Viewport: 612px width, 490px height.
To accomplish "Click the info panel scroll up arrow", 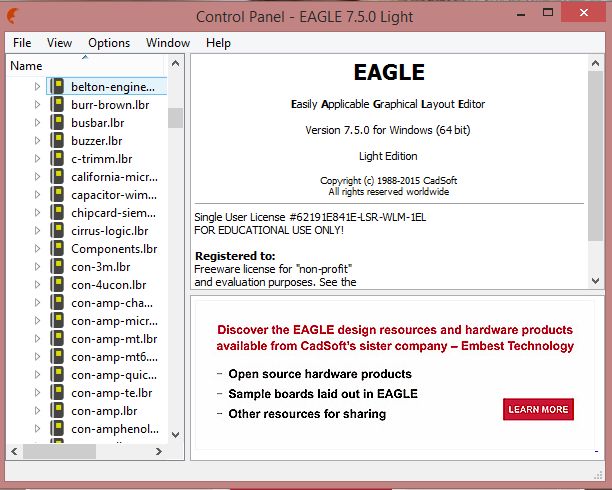I will tap(595, 63).
